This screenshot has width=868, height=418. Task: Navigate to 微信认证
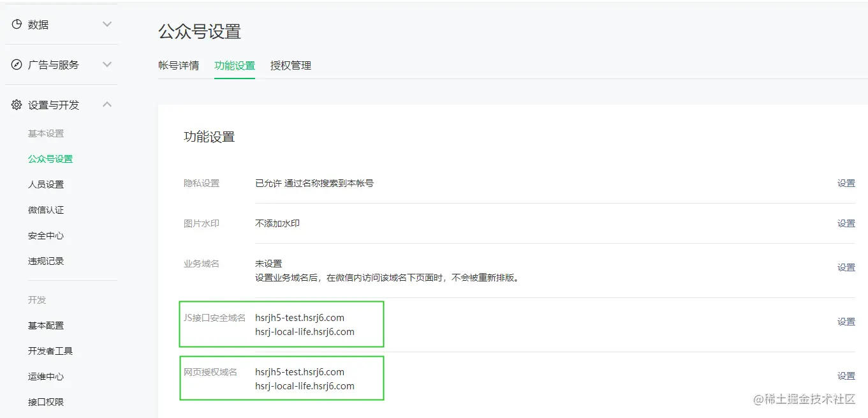[45, 209]
